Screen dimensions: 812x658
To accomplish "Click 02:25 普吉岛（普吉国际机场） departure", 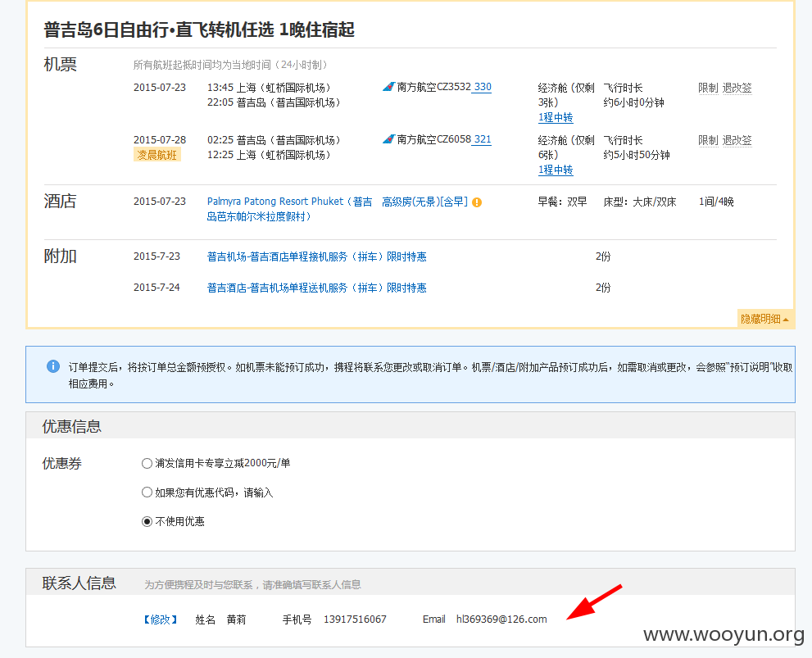I will click(274, 140).
